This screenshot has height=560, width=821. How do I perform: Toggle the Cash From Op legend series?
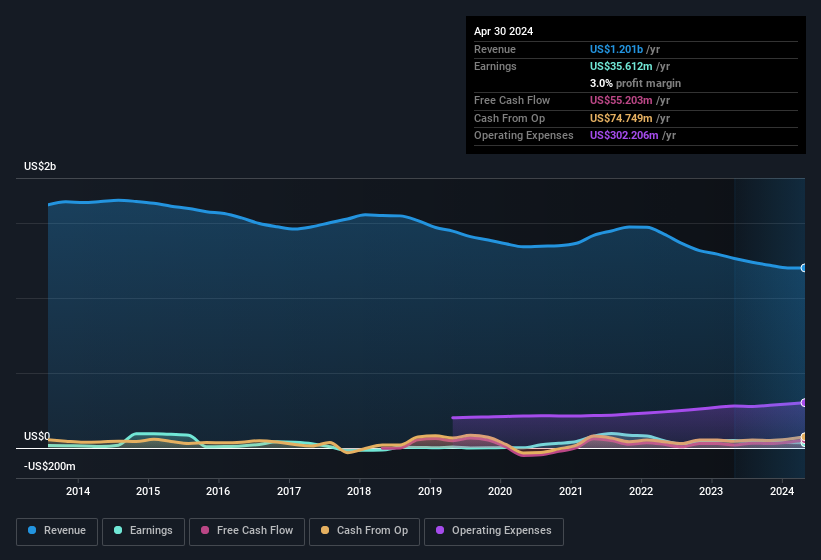click(x=364, y=531)
